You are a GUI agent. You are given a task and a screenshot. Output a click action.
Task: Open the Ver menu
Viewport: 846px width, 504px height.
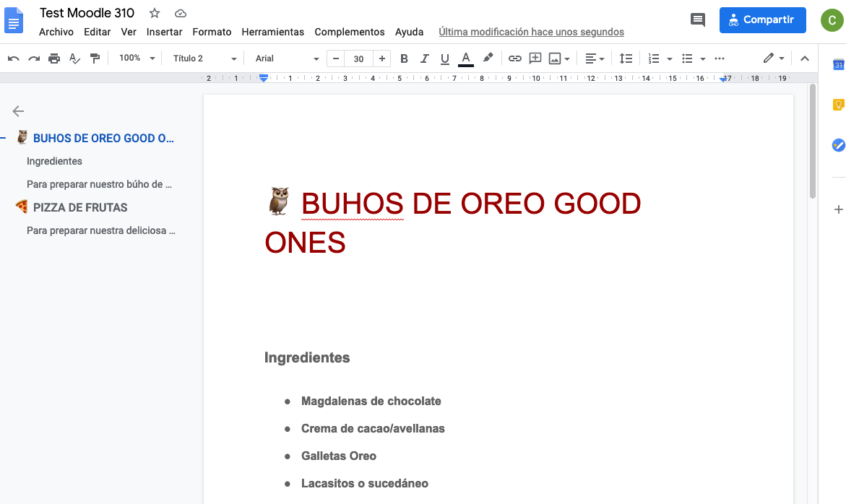129,32
